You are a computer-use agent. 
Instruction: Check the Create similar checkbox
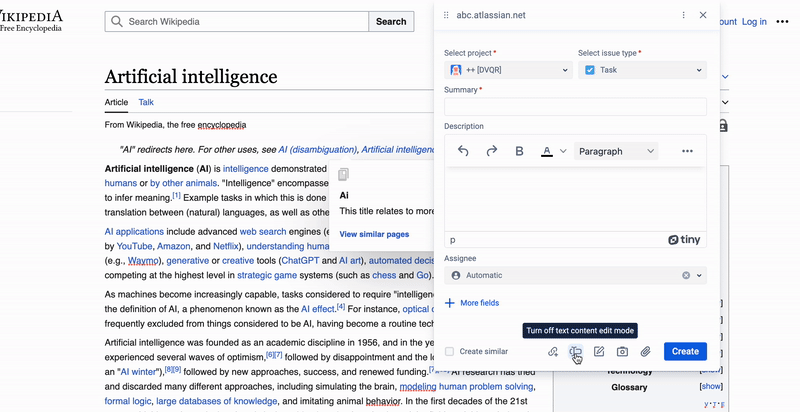449,351
